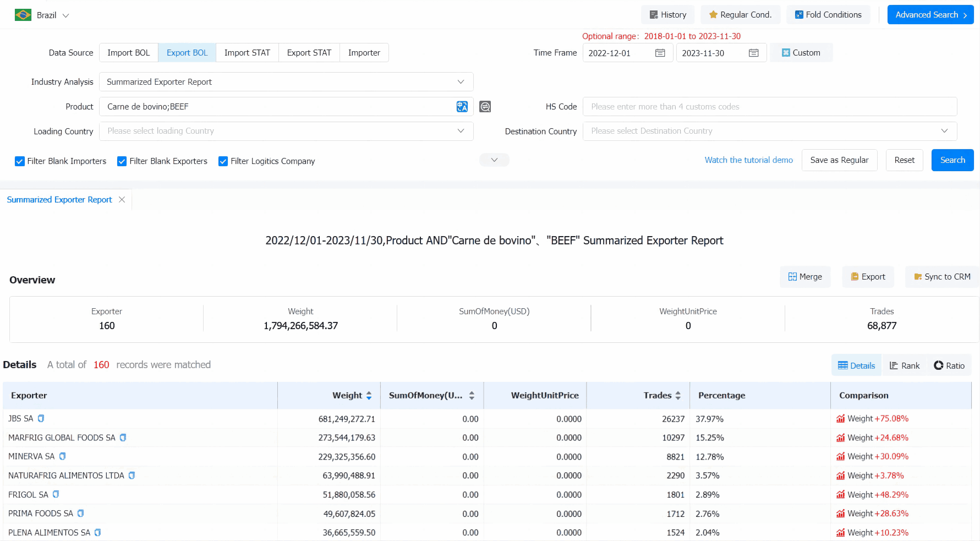Click the Weight column sort arrows
This screenshot has width=980, height=541.
coord(369,396)
